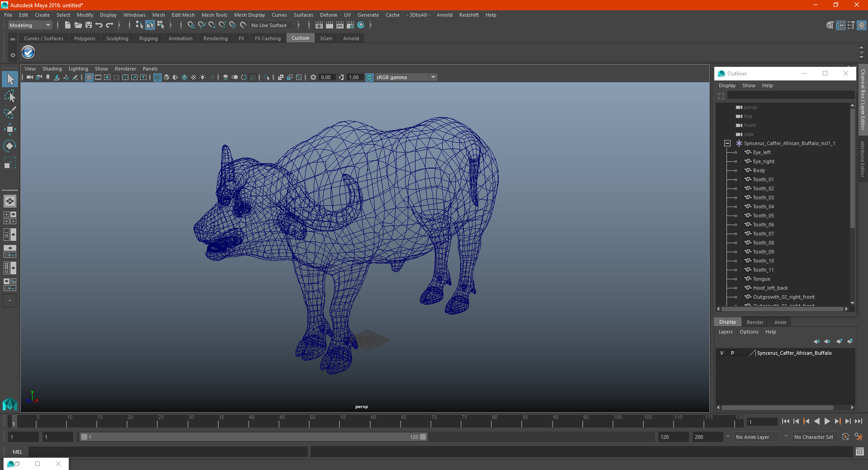Screen dimensions: 868x470
Task: Activate the Paint Selection tool
Action: [x=10, y=113]
